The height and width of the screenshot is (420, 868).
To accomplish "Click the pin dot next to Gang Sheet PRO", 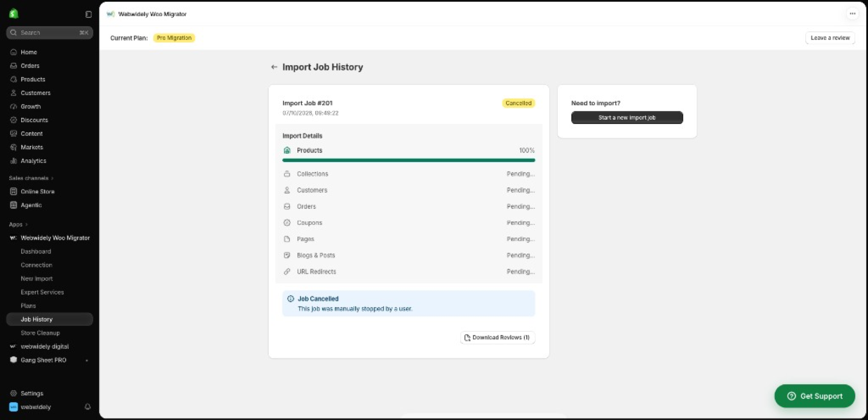I will point(87,361).
